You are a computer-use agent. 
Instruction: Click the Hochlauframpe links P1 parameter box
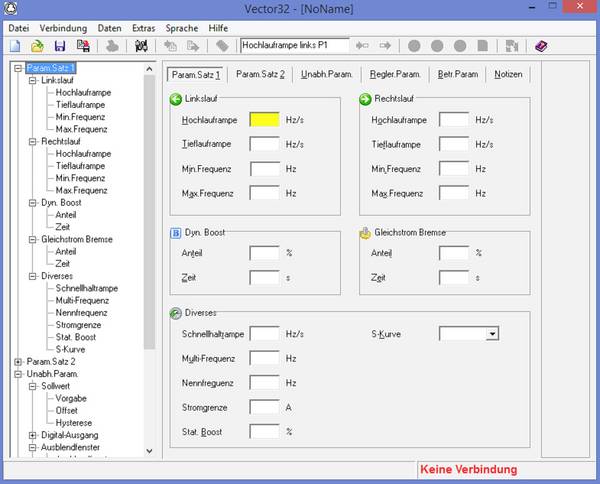coord(295,46)
